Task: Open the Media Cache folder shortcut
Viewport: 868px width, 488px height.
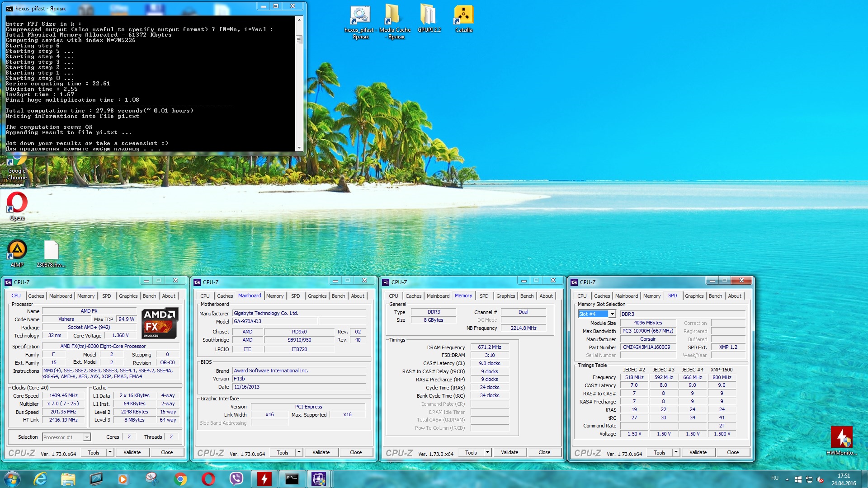Action: point(395,22)
